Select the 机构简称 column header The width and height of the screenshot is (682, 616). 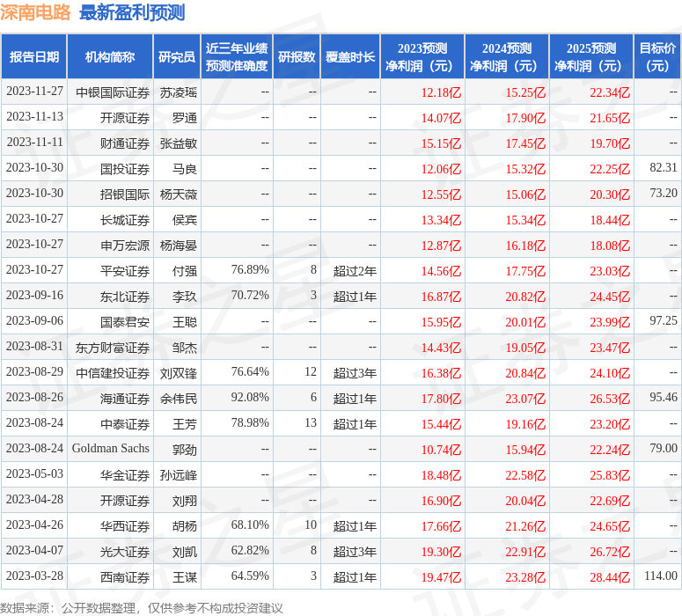pyautogui.click(x=110, y=56)
